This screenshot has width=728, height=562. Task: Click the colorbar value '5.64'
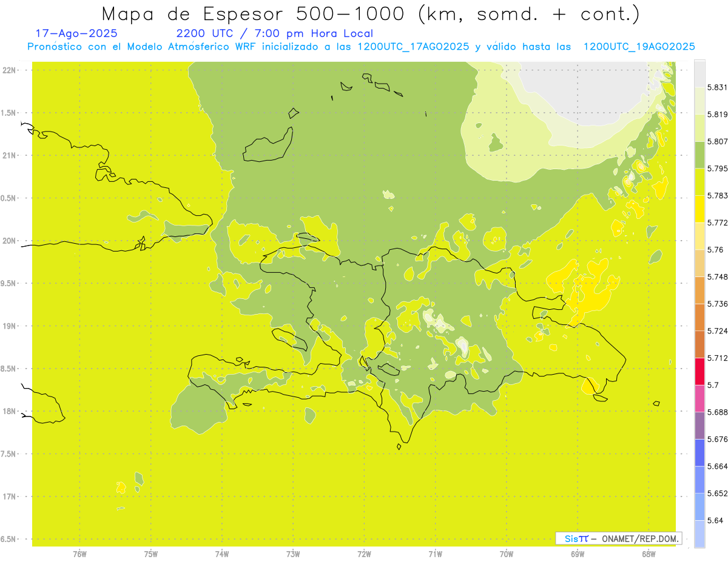(715, 520)
